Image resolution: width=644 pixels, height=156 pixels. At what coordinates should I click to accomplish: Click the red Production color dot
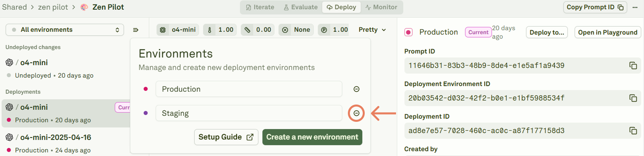click(x=146, y=89)
